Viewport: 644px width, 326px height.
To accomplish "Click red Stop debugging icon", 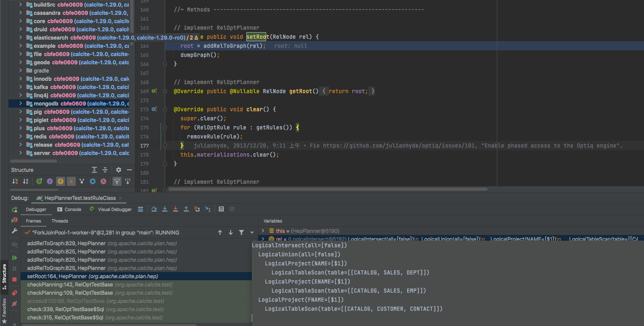I will pyautogui.click(x=14, y=279).
